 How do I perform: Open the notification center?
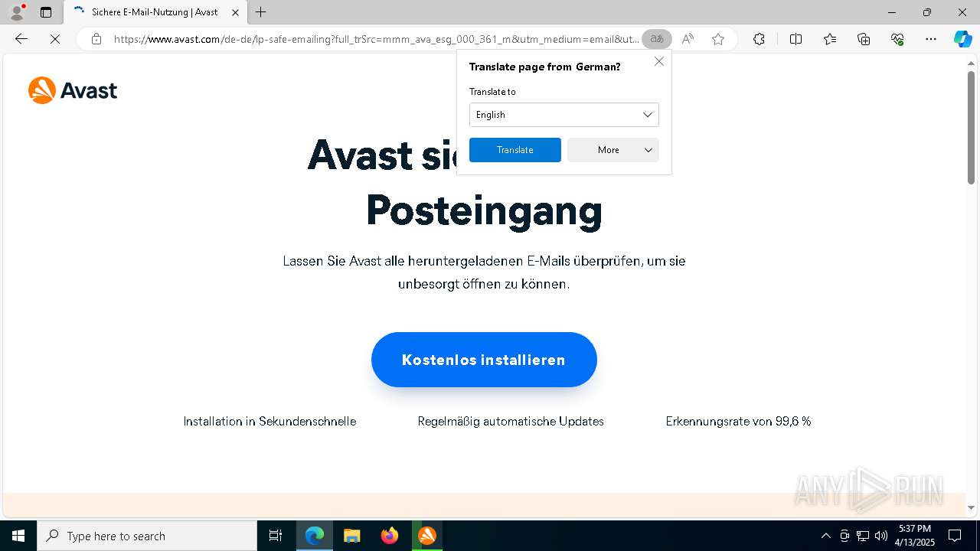click(x=955, y=536)
